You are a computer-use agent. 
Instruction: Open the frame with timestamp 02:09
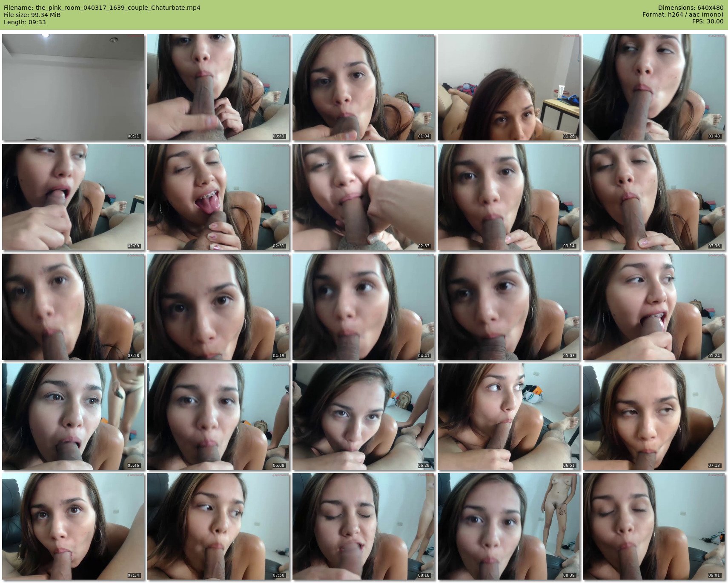coord(73,197)
